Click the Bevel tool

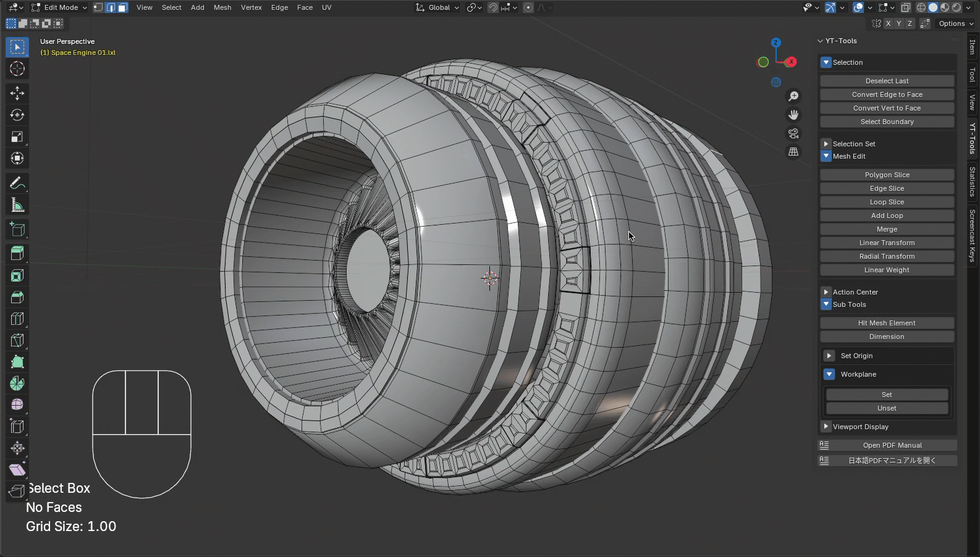(17, 297)
